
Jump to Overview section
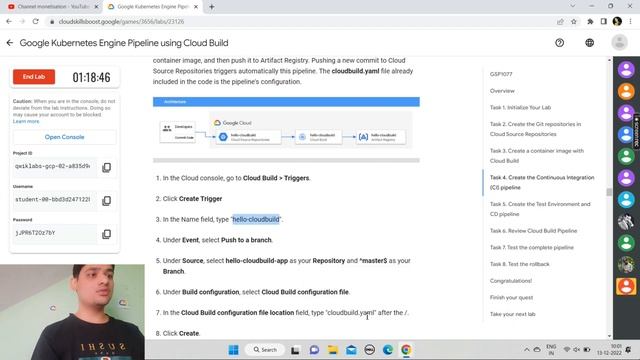[502, 91]
